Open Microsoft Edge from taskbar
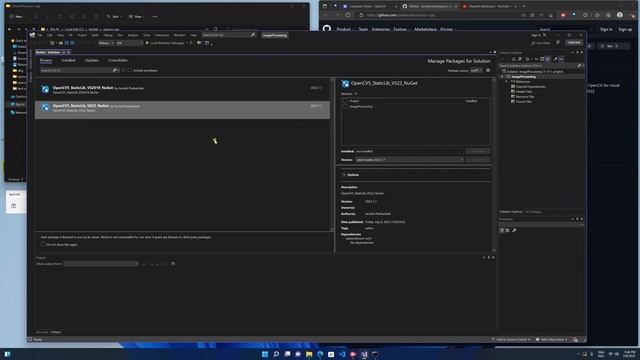Screen dimensions: 640x360 coord(320,354)
